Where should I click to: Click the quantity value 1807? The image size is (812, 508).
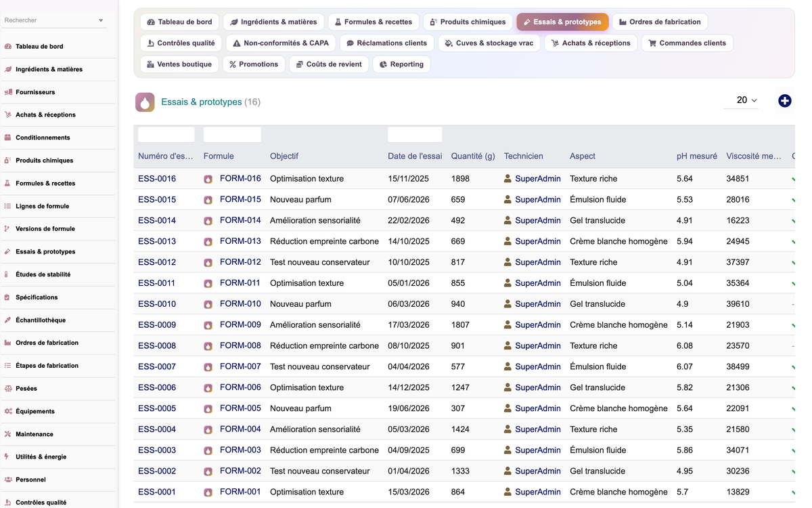point(460,325)
